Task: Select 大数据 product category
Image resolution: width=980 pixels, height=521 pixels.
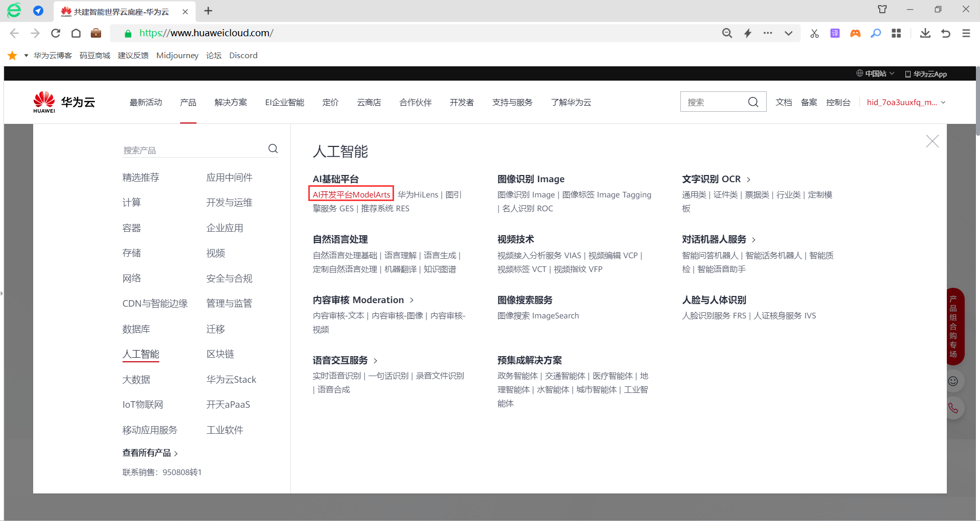Action: click(x=136, y=379)
